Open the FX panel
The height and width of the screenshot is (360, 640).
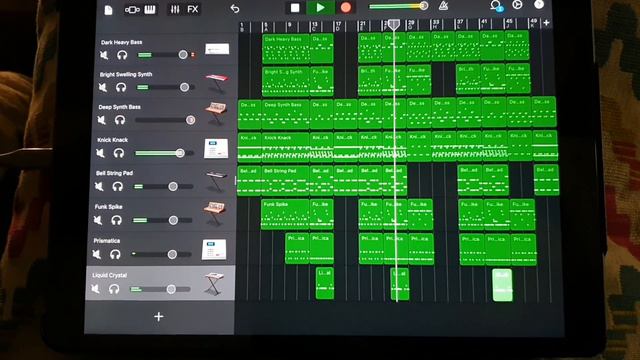[193, 9]
